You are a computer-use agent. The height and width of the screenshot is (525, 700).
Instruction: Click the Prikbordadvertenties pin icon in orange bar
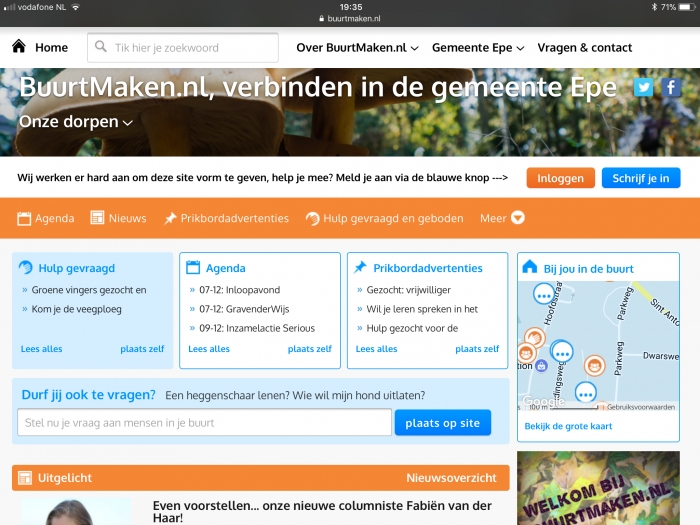click(x=170, y=218)
